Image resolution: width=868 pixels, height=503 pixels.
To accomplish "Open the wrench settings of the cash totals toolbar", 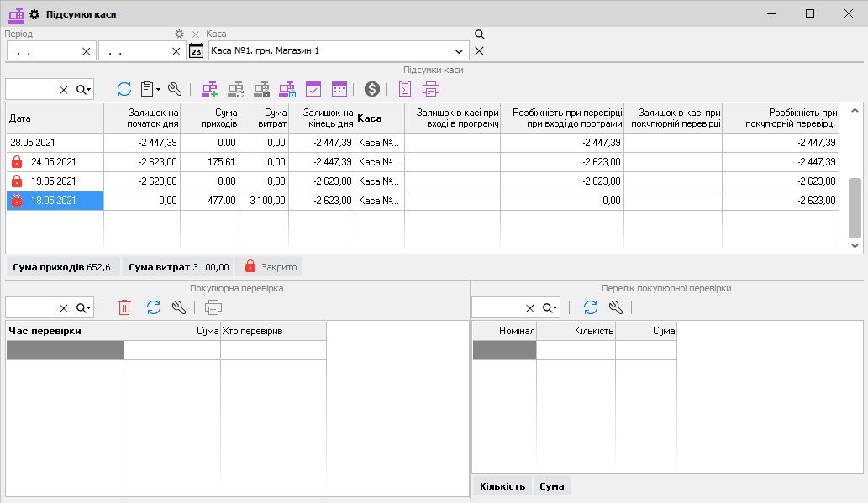I will coord(175,89).
